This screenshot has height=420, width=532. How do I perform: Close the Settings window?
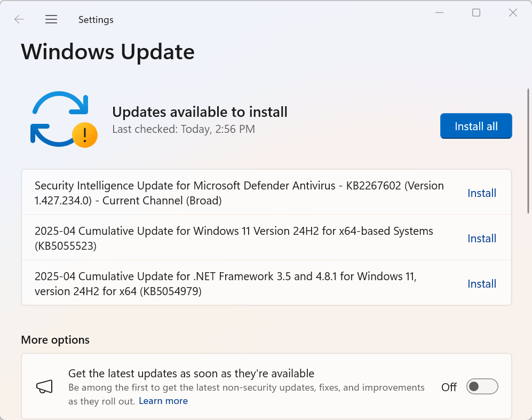(513, 13)
